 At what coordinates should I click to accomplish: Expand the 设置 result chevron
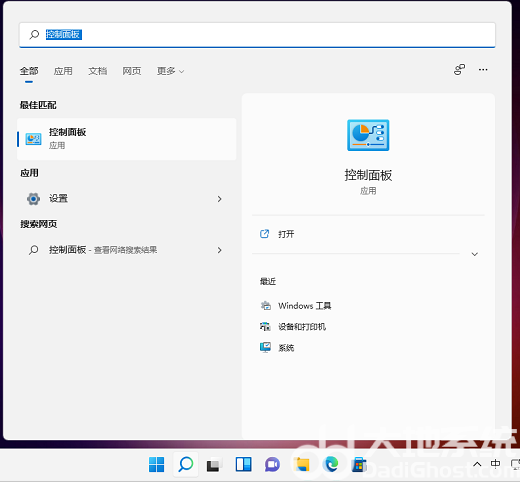coord(219,199)
